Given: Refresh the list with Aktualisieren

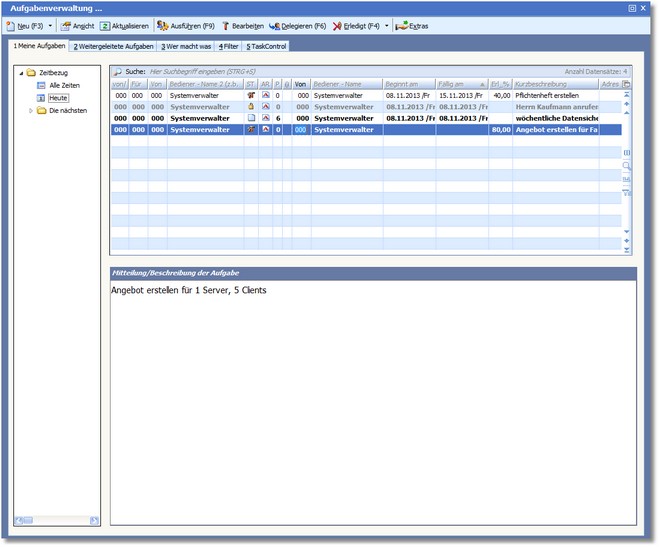Looking at the screenshot, I should 125,26.
